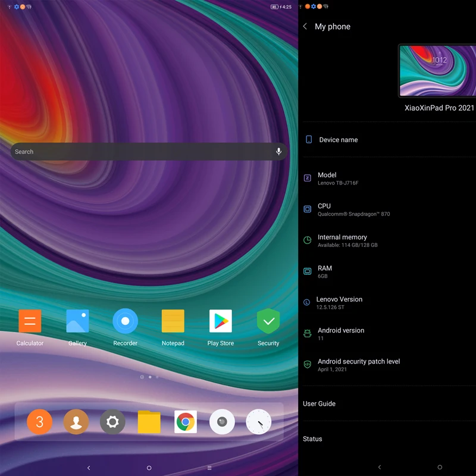This screenshot has height=476, width=476.
Task: Open the Contacts icon in dock
Action: 76,422
